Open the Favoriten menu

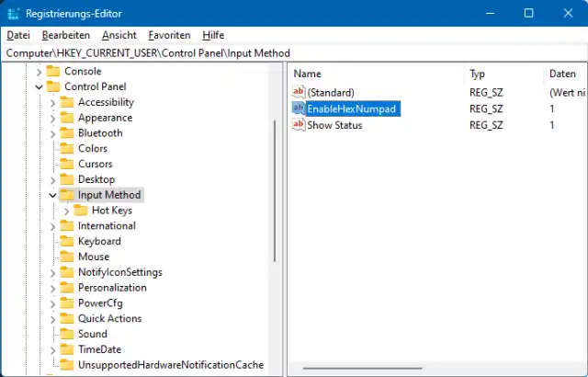point(169,35)
